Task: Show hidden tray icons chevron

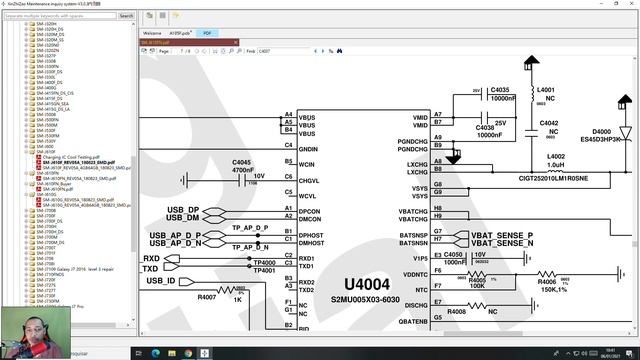Action: coord(568,353)
